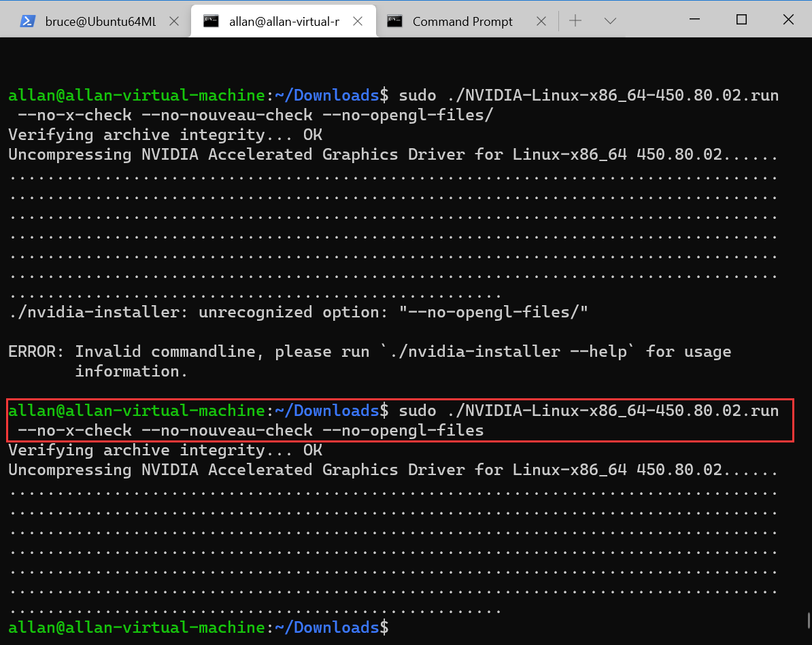Open the new tab profile dropdown
Viewport: 812px width, 645px height.
[610, 20]
